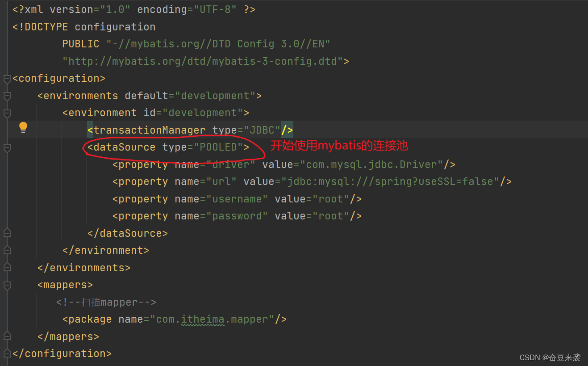
Task: Collapse the <environments default> fold marker
Action: coord(7,96)
